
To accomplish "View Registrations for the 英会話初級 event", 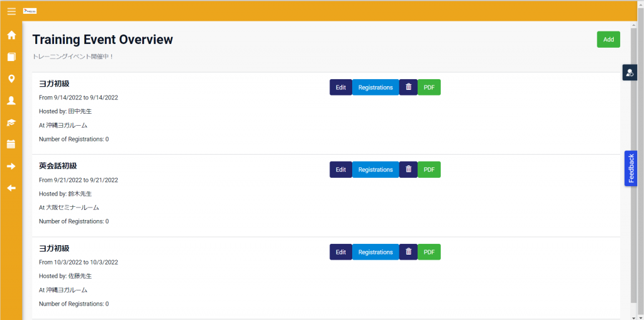I will coord(375,170).
